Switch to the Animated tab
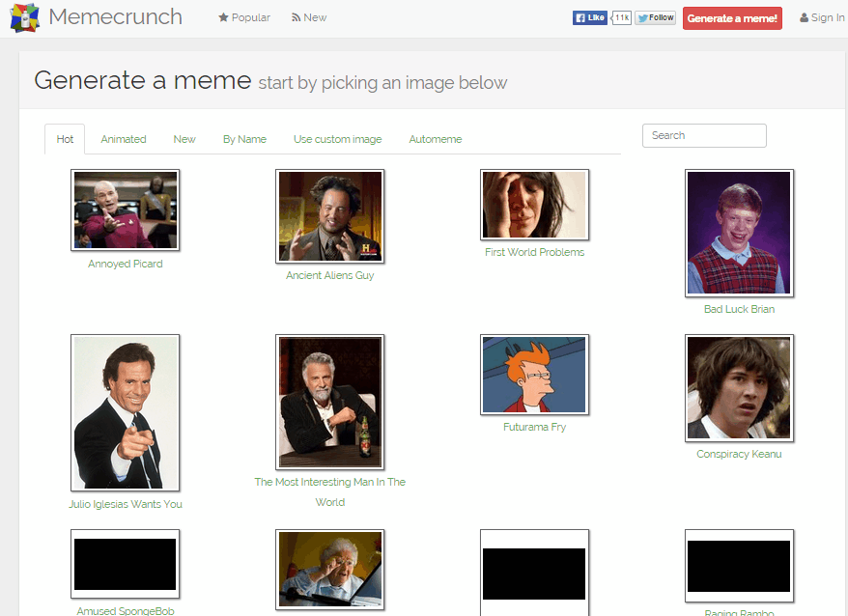848x616 pixels. click(124, 139)
